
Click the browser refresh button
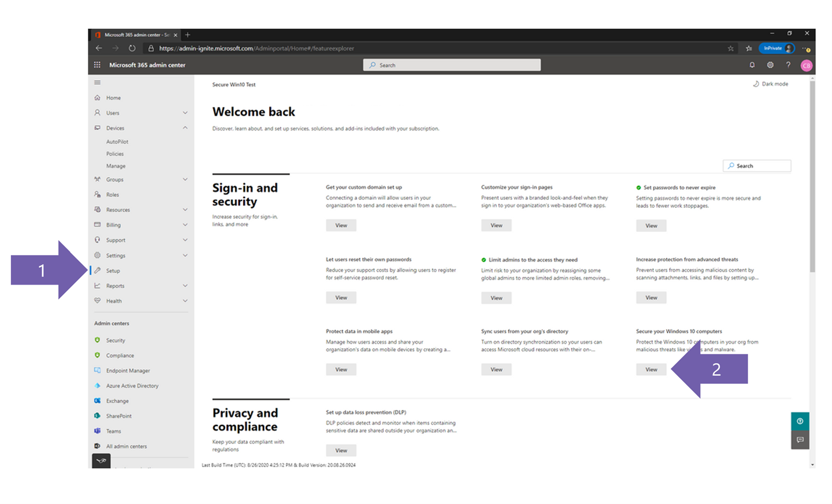click(x=132, y=48)
